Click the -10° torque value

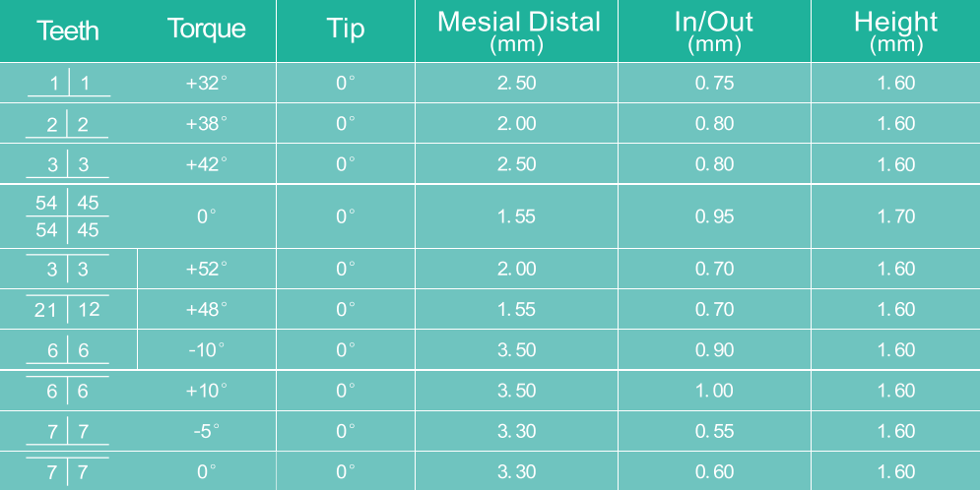(206, 349)
